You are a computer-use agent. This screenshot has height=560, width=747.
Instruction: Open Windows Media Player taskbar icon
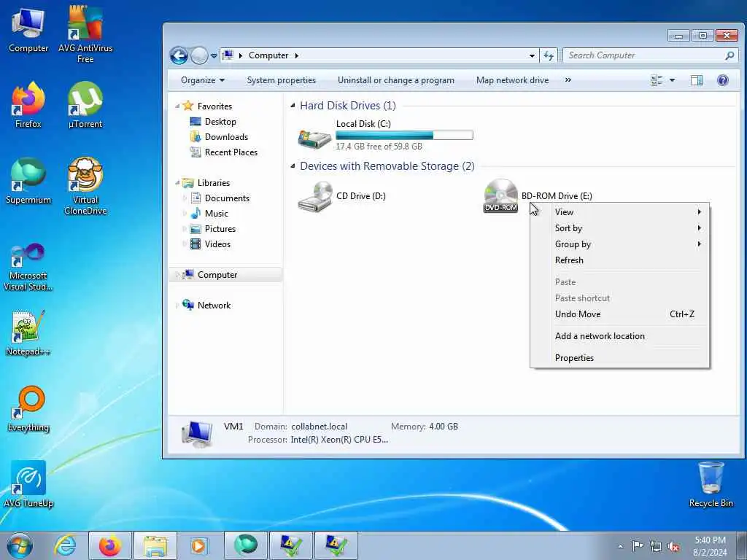tap(198, 545)
